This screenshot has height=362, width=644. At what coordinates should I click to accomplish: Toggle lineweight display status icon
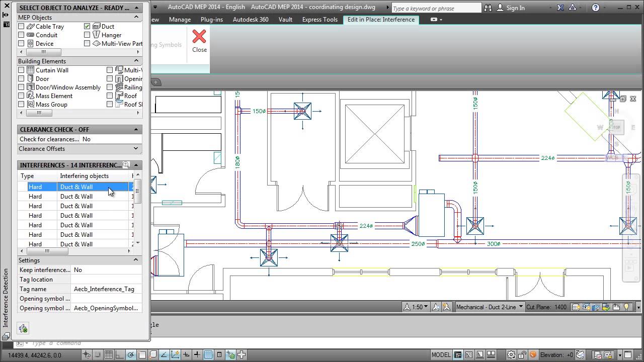click(x=197, y=354)
